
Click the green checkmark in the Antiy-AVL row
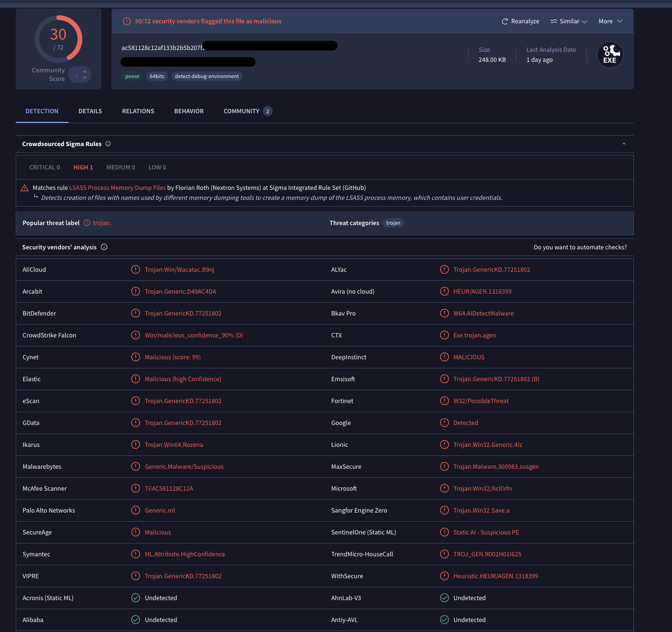[445, 620]
